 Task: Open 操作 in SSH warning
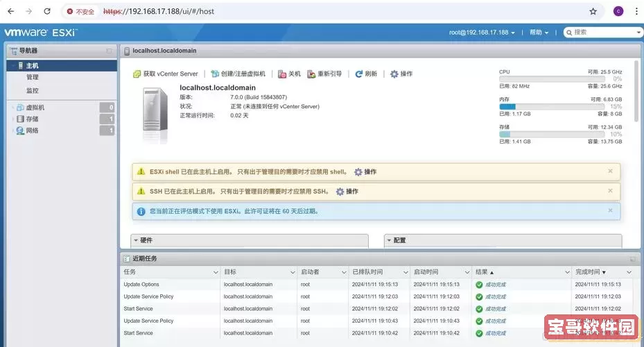347,191
